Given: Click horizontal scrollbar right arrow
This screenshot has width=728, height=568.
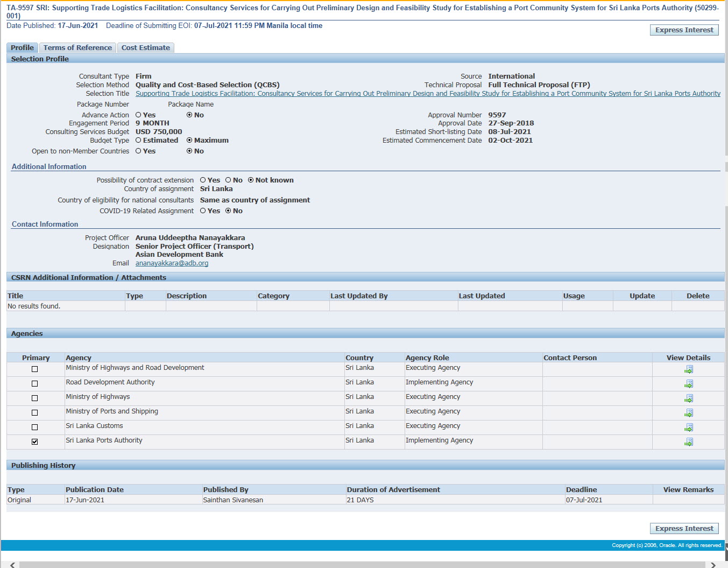Looking at the screenshot, I should [713, 565].
